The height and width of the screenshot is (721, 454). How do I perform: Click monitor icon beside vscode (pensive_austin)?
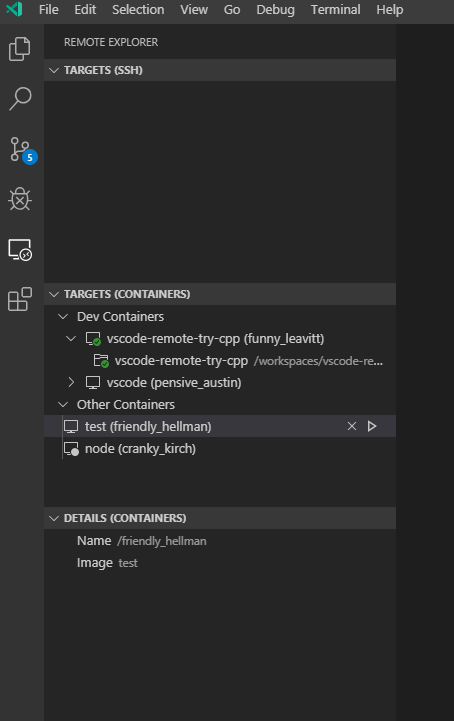coord(93,383)
